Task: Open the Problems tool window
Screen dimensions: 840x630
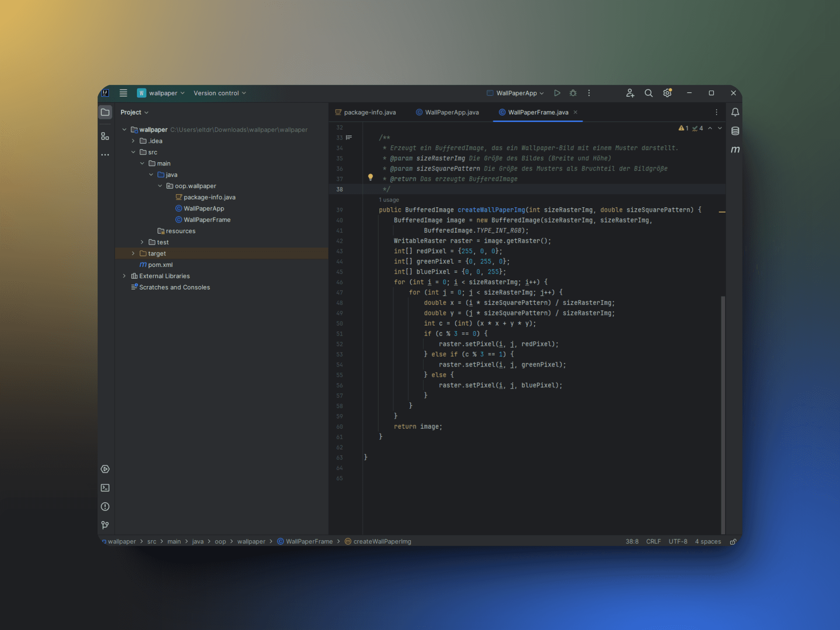Action: click(x=105, y=507)
